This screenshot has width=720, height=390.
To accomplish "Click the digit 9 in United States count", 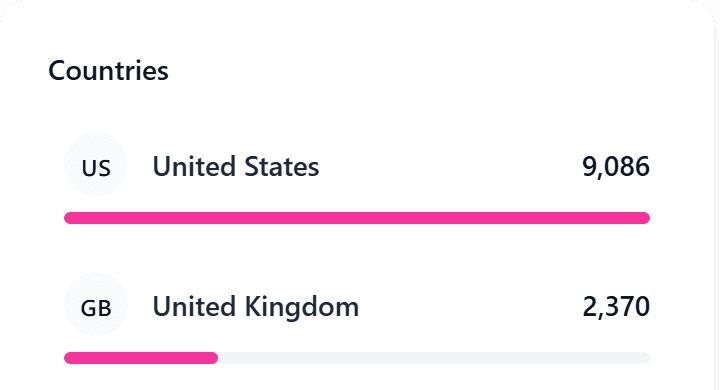I will [589, 166].
